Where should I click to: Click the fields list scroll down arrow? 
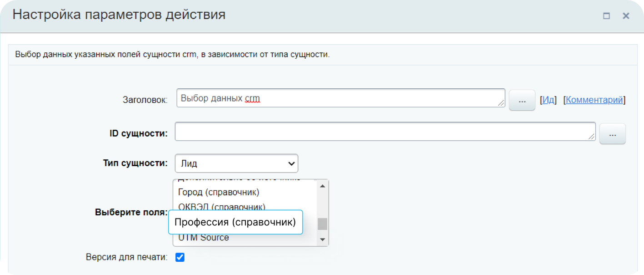point(322,239)
